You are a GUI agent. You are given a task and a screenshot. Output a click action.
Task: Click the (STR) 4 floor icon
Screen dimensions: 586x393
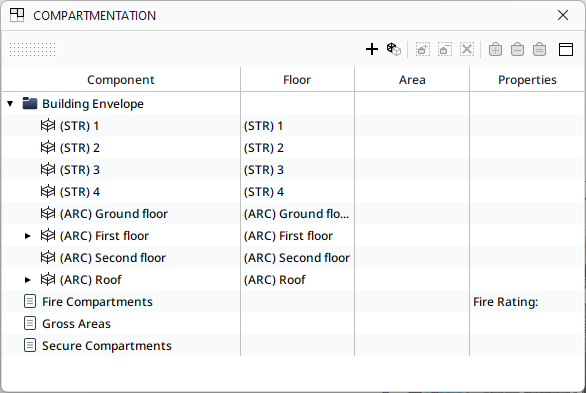click(x=48, y=192)
